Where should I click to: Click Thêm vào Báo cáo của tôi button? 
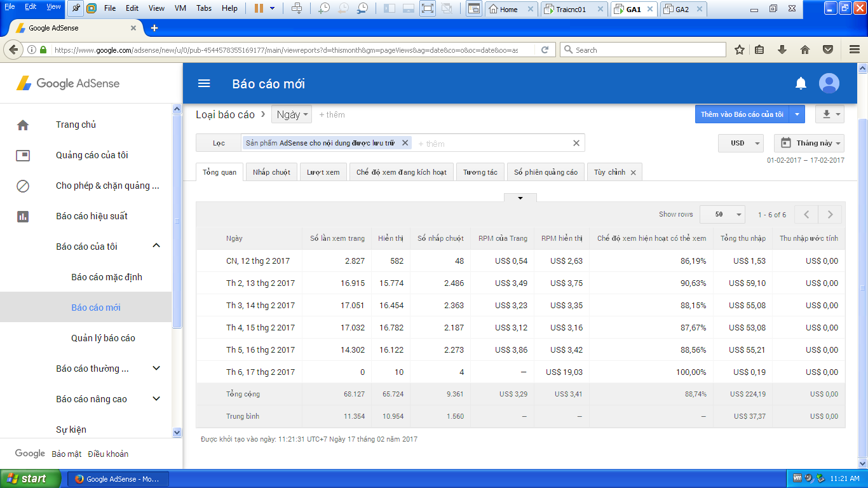pyautogui.click(x=742, y=114)
